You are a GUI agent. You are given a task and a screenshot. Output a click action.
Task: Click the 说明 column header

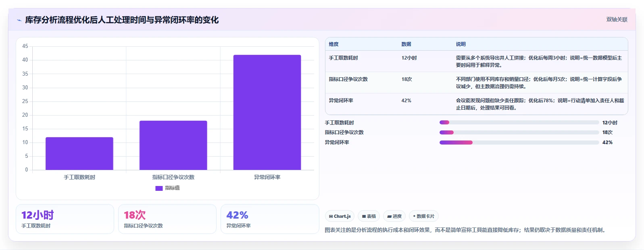pyautogui.click(x=461, y=44)
